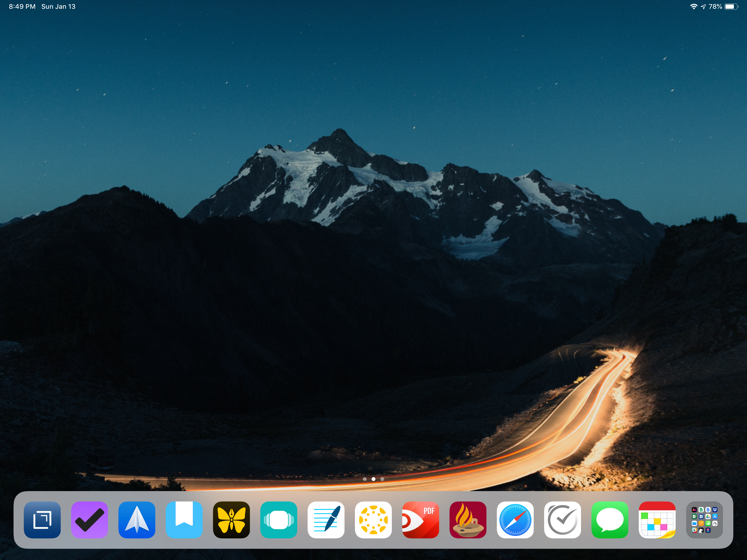Image resolution: width=747 pixels, height=560 pixels.
Task: Tap the Sun Jan 13 date
Action: 58,6
